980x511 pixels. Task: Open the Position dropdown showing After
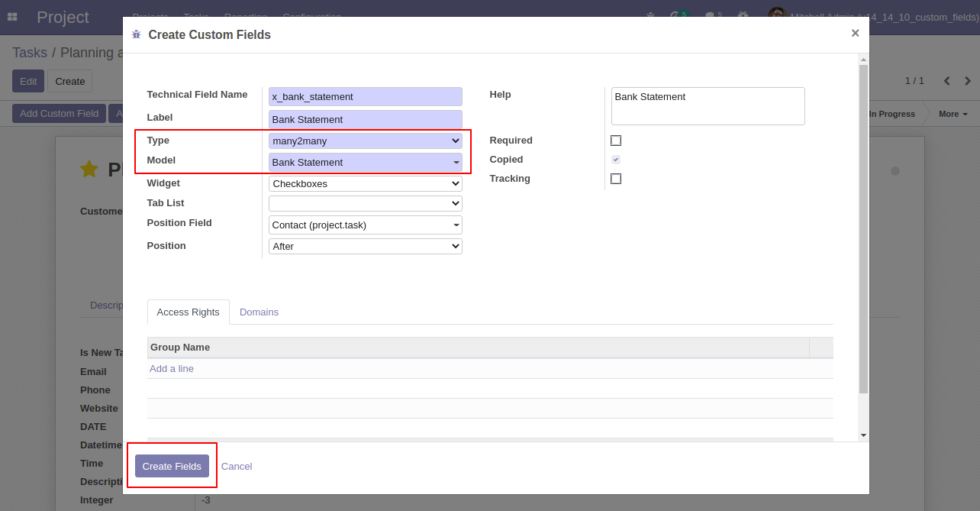coord(366,246)
